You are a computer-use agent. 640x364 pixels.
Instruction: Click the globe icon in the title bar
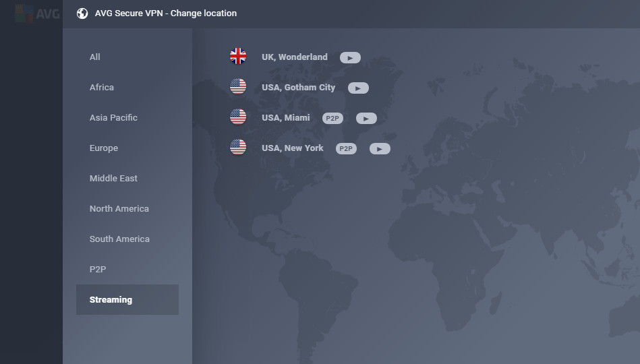pyautogui.click(x=82, y=13)
